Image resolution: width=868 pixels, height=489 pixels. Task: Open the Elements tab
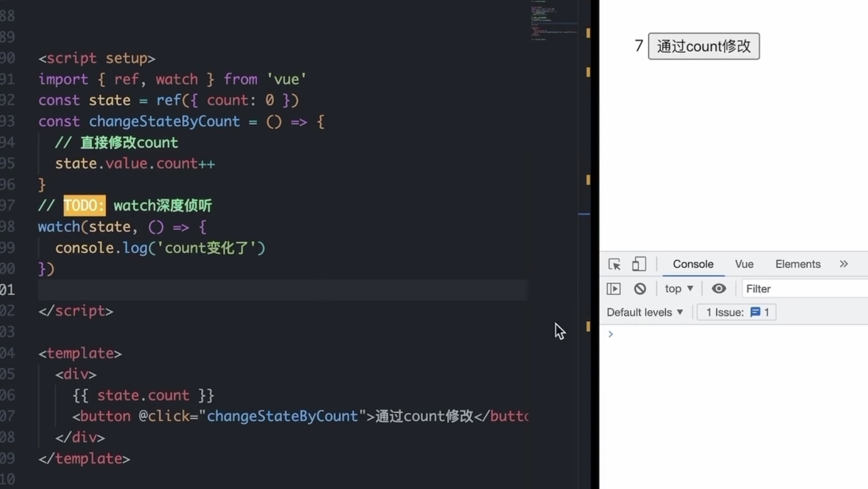[x=797, y=264]
